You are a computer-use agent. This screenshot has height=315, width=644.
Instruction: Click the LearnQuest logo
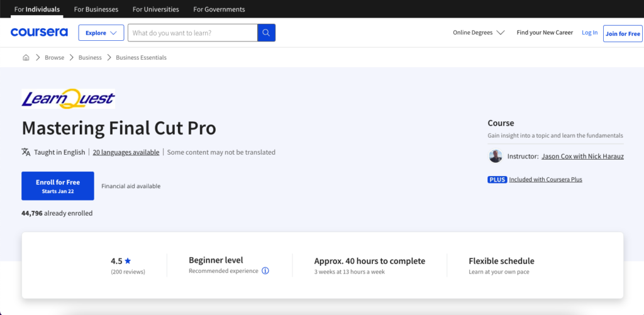[x=68, y=99]
